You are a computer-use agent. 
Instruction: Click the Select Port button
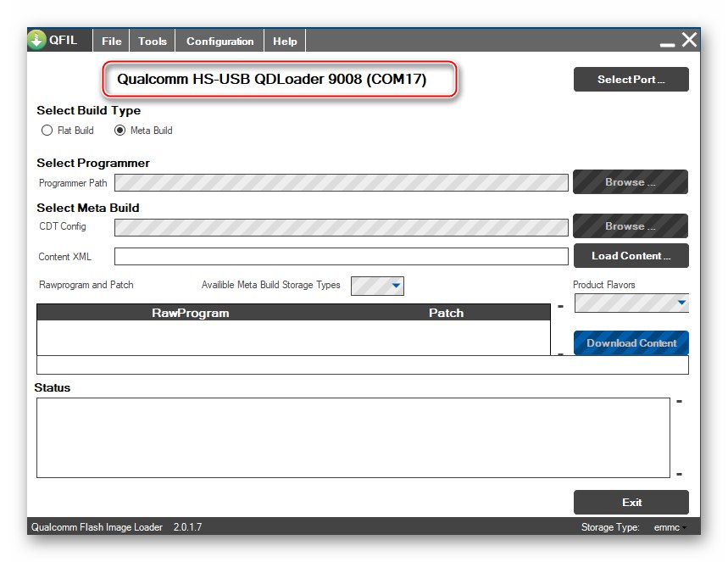[631, 80]
